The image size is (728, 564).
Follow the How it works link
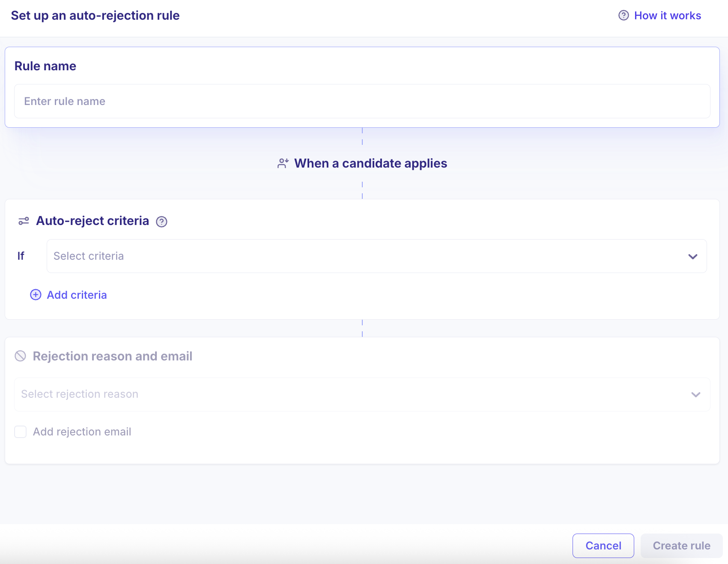[x=667, y=15]
